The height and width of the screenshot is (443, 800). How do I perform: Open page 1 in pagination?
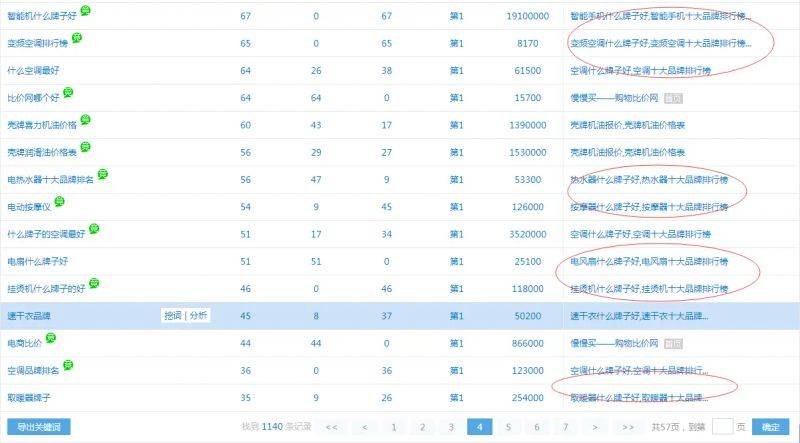393,427
